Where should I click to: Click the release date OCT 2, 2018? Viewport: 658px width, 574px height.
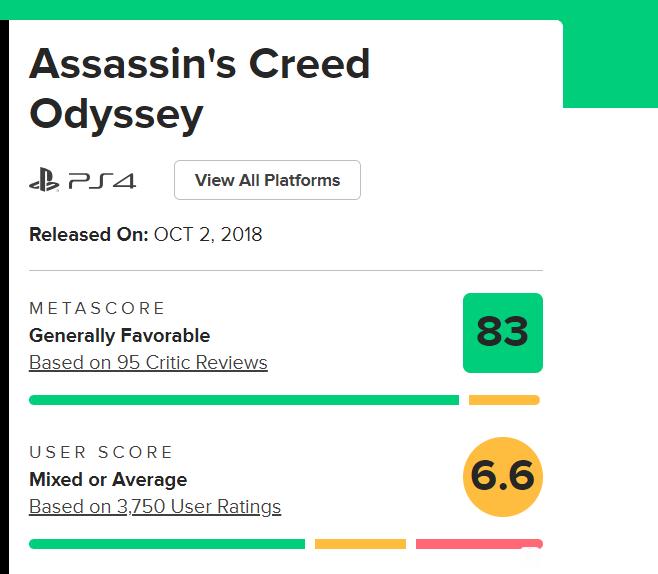(208, 235)
